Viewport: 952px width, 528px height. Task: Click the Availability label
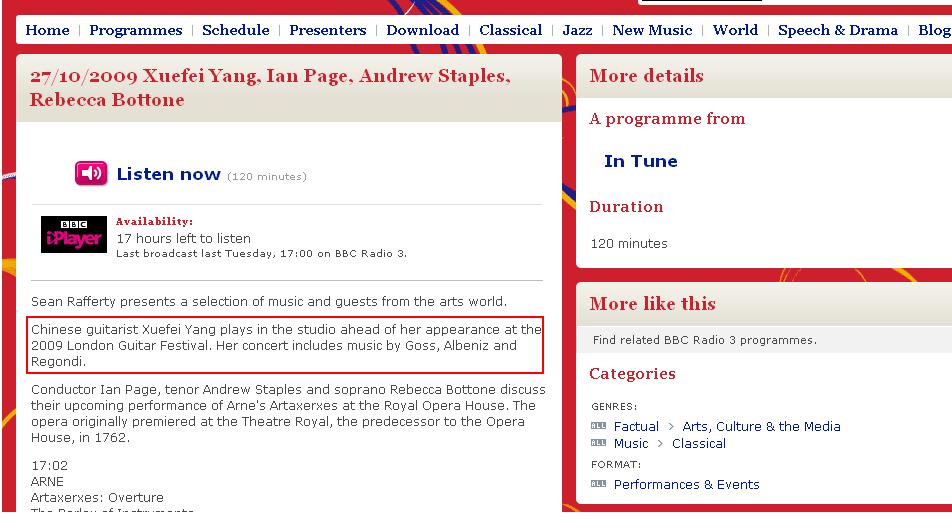click(155, 222)
